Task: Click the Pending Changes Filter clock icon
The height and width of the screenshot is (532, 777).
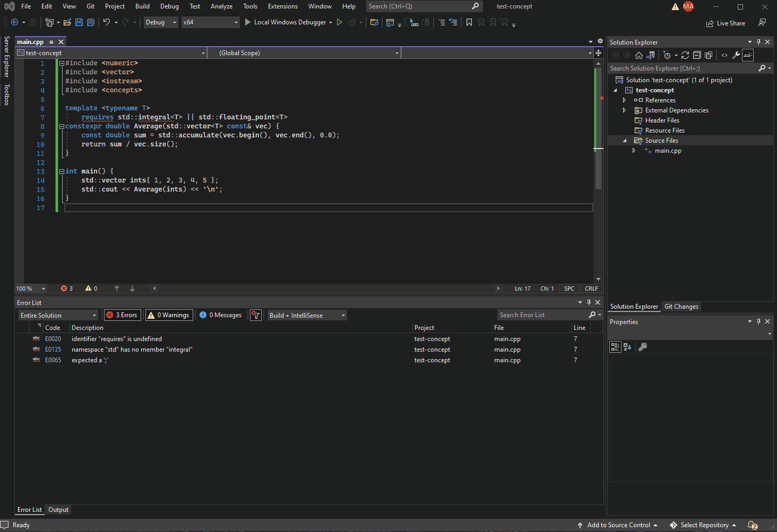Action: tap(667, 55)
